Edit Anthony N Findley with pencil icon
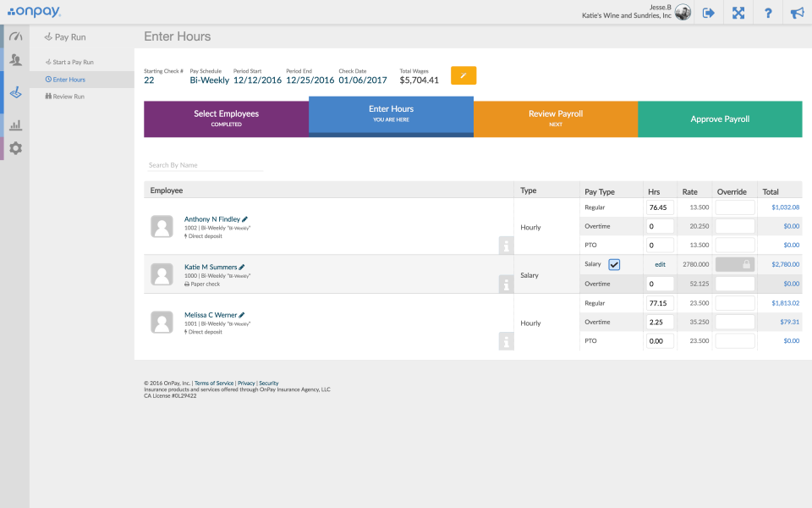This screenshot has height=508, width=812. pyautogui.click(x=245, y=219)
